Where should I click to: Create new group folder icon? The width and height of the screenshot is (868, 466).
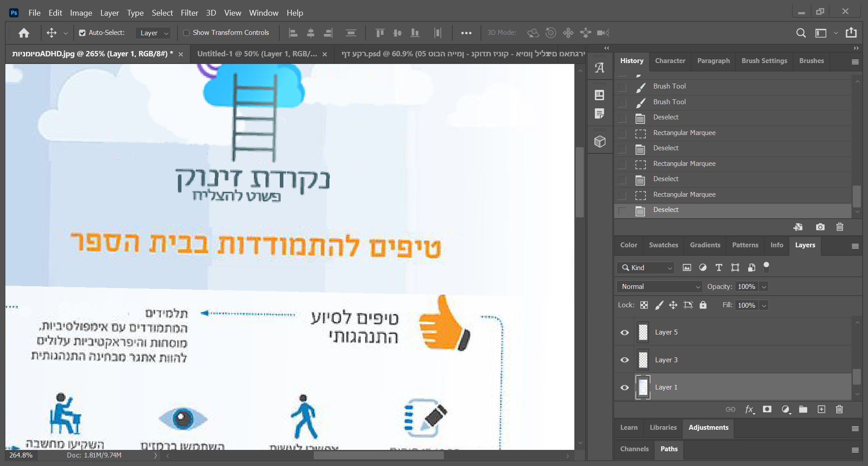click(803, 409)
